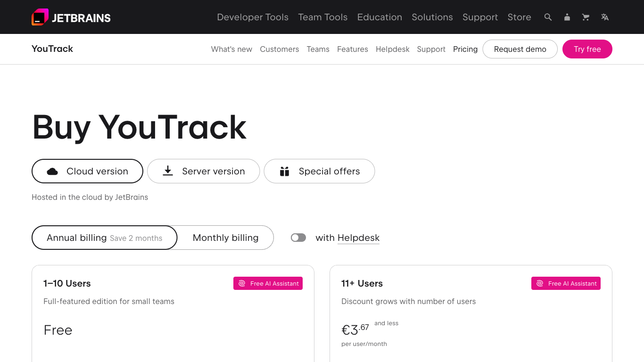This screenshot has height=362, width=644.
Task: Switch to Server version tab
Action: tap(204, 171)
